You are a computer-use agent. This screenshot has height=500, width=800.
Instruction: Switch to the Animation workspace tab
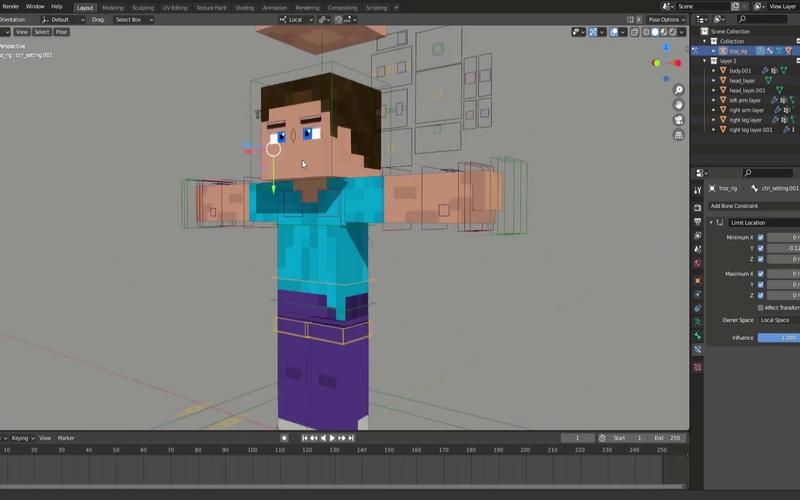coord(274,8)
